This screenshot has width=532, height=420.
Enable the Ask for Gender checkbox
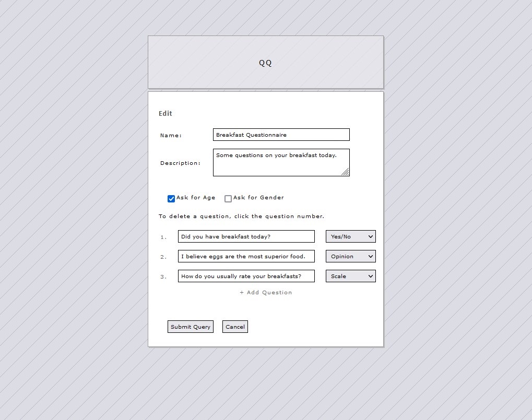(228, 199)
